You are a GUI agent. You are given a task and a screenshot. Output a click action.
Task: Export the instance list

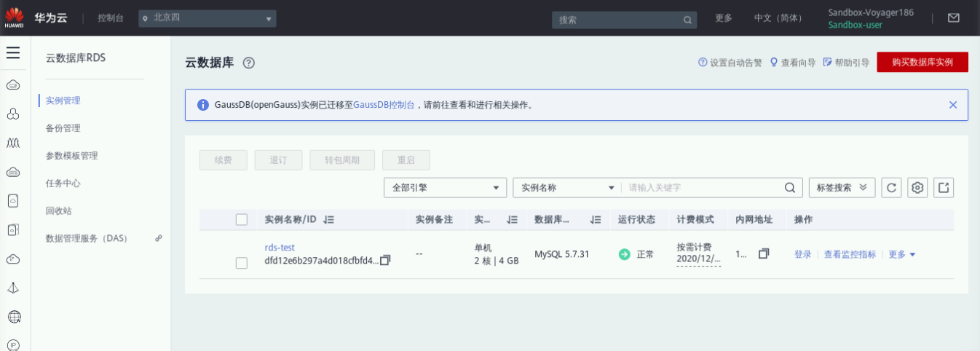pyautogui.click(x=944, y=188)
